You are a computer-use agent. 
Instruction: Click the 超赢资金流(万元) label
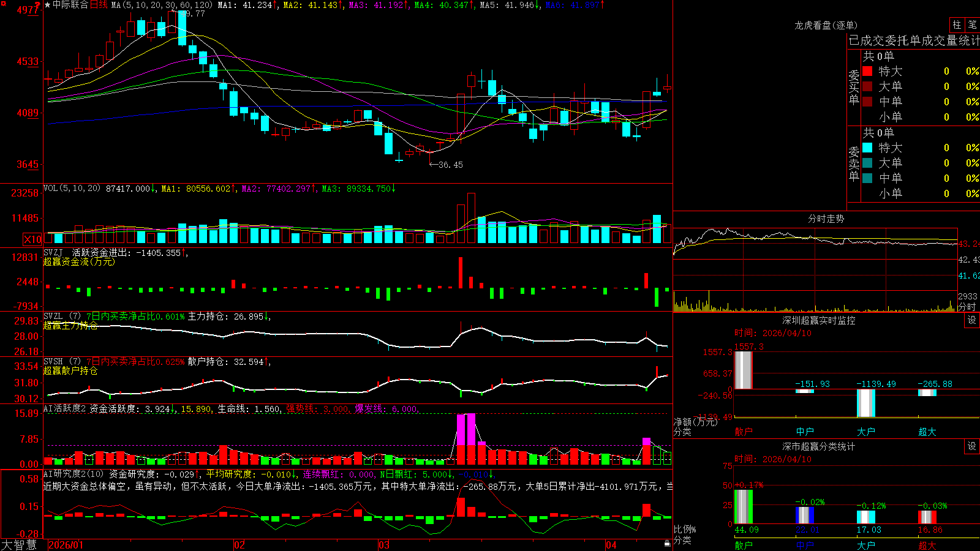click(x=79, y=262)
